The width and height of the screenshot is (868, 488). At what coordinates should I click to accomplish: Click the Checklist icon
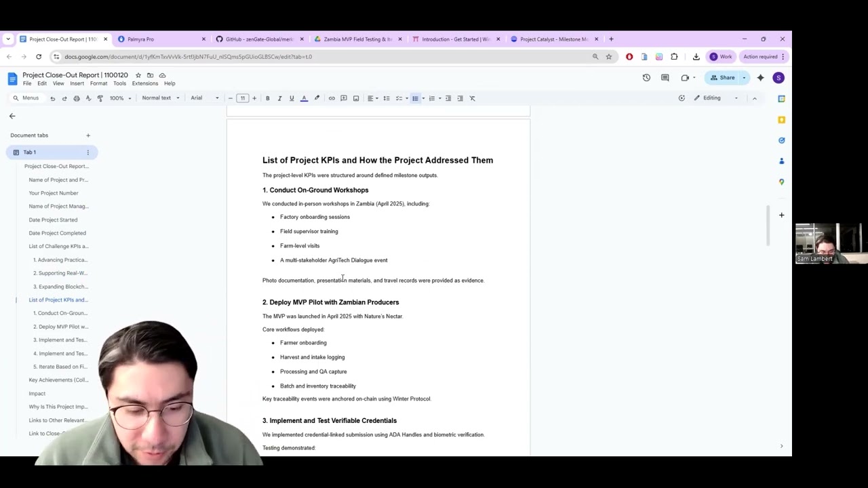[x=399, y=98]
